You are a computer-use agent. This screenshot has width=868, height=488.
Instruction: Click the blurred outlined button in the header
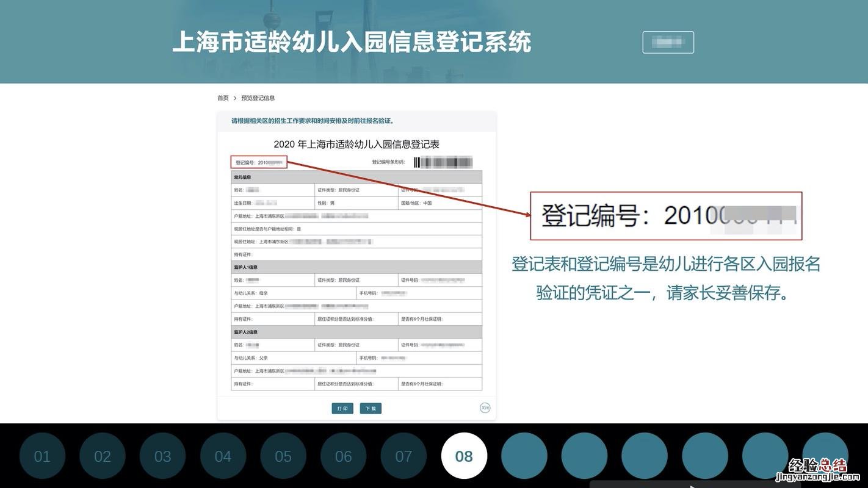[668, 42]
